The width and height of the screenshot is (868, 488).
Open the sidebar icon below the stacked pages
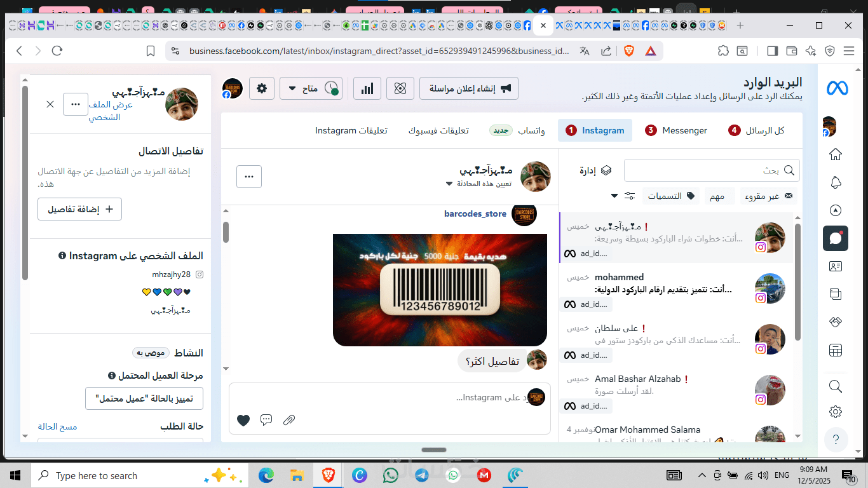click(x=836, y=322)
